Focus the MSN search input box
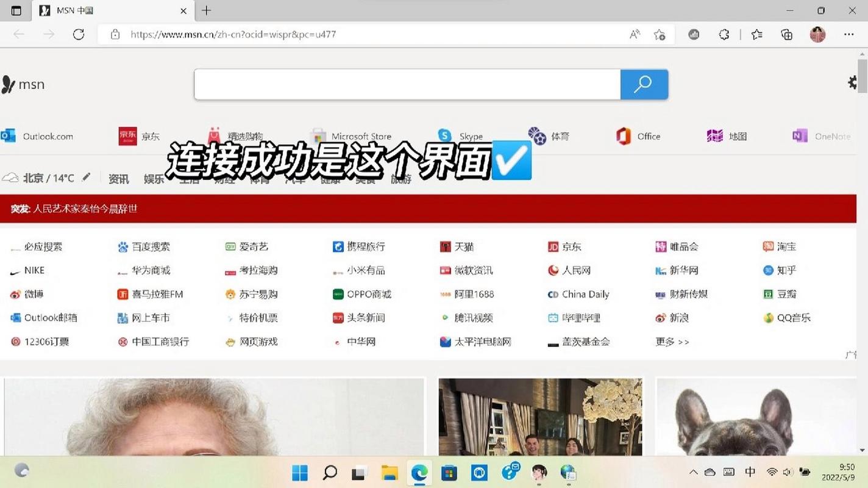This screenshot has height=488, width=868. (407, 84)
